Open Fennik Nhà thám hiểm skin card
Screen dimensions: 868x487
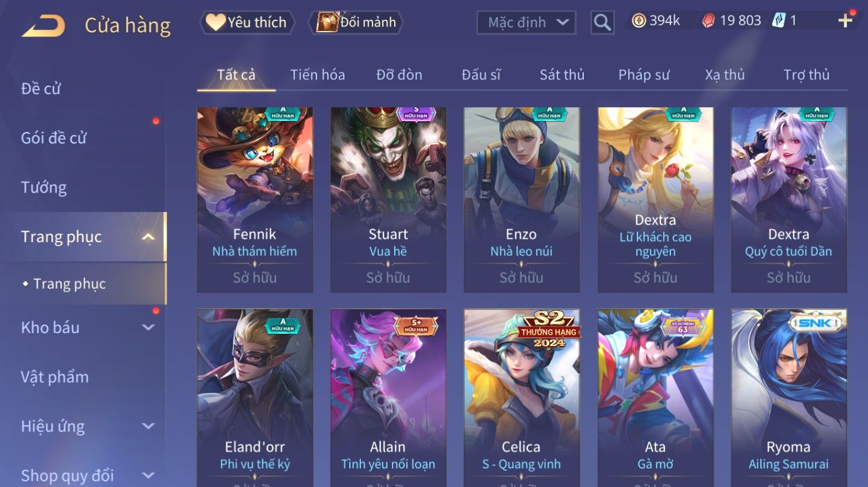click(255, 199)
